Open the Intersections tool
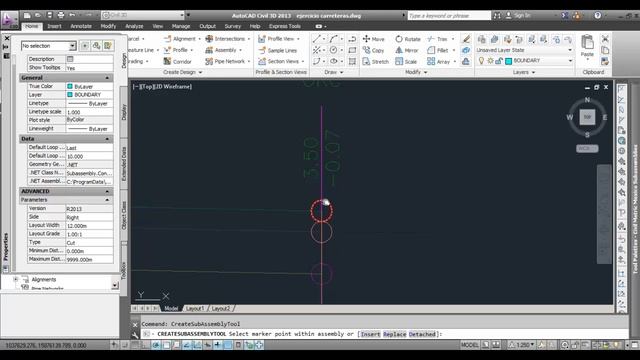Screen dimensions: 640x360 tap(227, 39)
